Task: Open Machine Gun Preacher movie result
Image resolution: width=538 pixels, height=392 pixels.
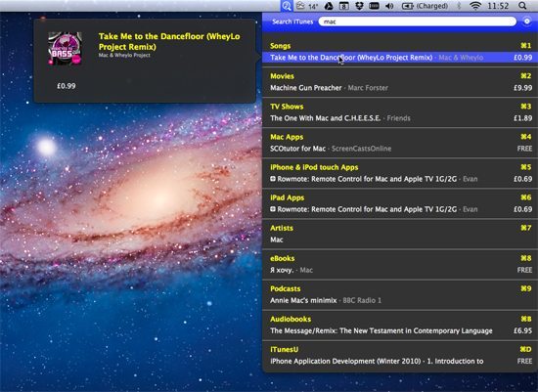Action: click(x=400, y=88)
